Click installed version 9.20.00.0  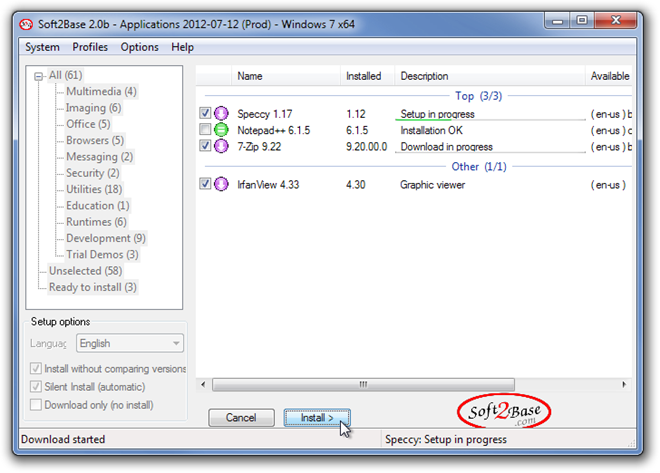click(367, 146)
